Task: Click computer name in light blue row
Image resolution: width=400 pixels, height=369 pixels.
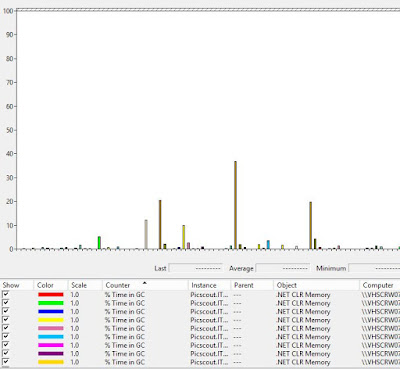Action: click(x=381, y=337)
